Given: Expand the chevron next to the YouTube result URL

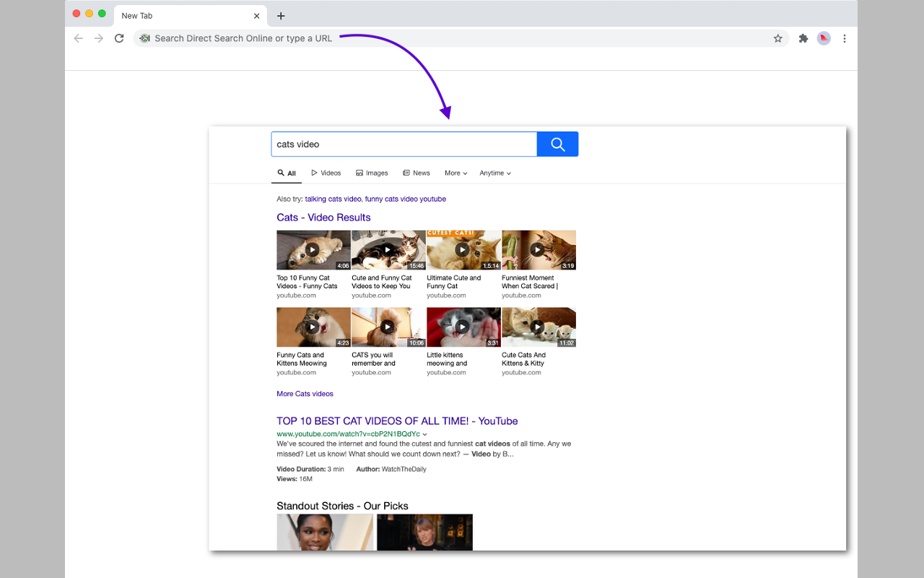Looking at the screenshot, I should pos(424,434).
